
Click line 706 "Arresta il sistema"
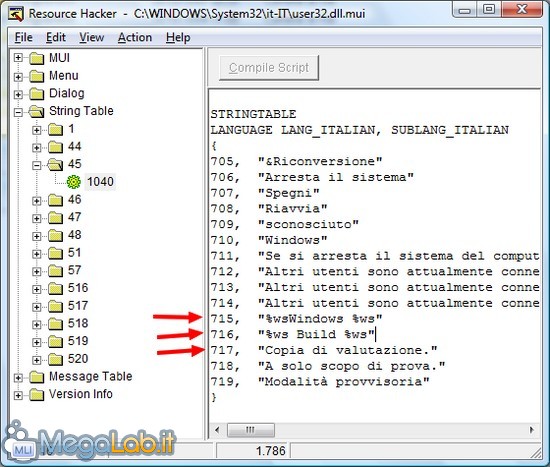click(x=312, y=177)
